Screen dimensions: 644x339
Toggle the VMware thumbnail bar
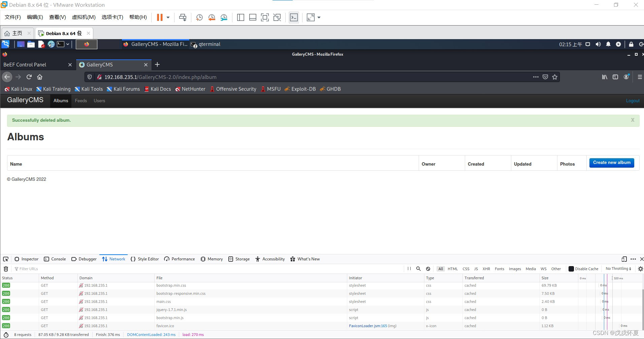(253, 17)
